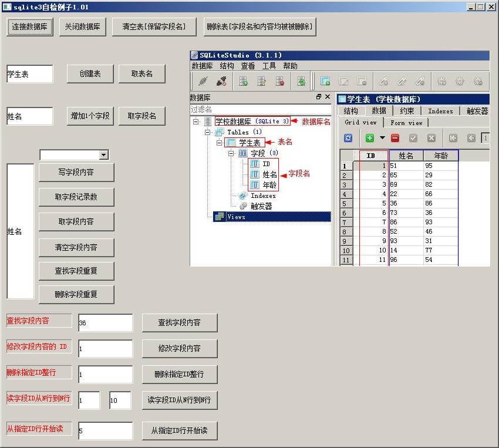Viewport: 499px width, 448px height.
Task: Jump to first row with the |< icon
Action: [x=454, y=139]
